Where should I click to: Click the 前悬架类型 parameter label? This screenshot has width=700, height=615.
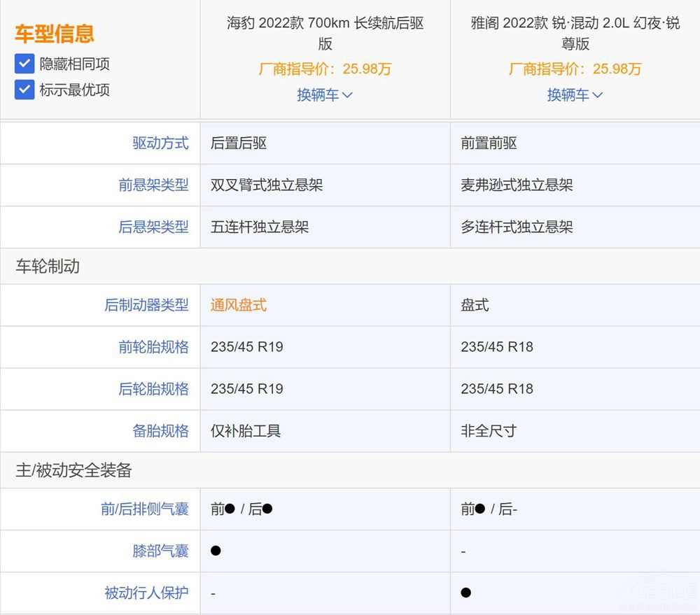(x=153, y=185)
